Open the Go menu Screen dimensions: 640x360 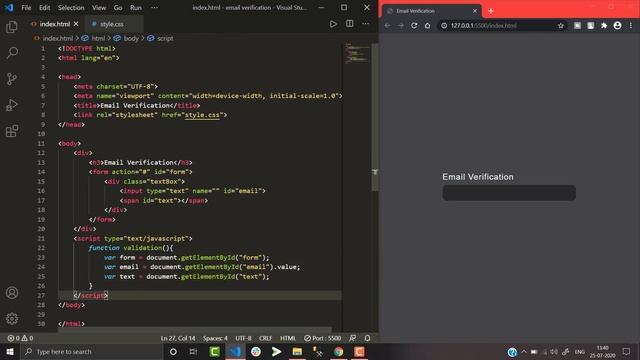coord(118,7)
